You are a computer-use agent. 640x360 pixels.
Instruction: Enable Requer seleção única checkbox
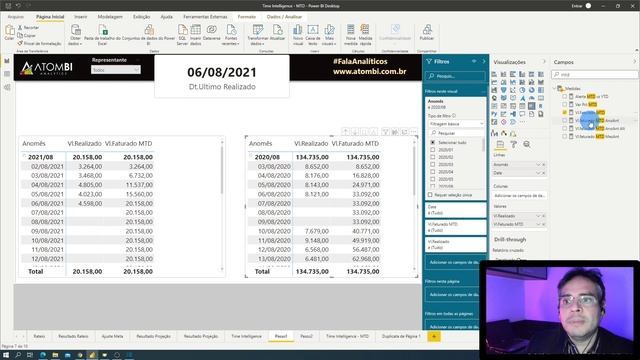[430, 195]
